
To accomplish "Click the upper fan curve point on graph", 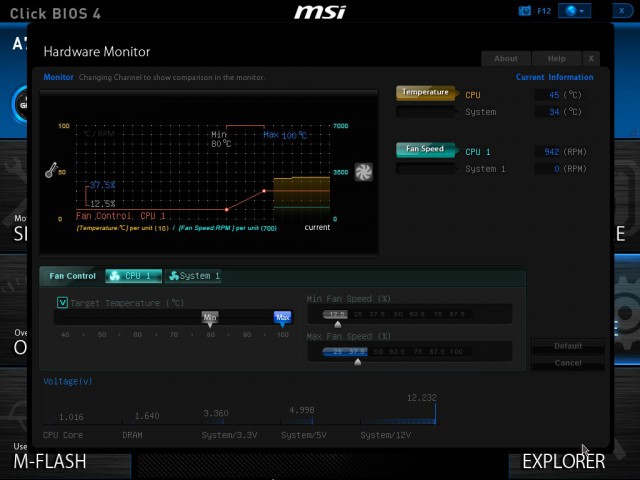I will click(x=264, y=191).
